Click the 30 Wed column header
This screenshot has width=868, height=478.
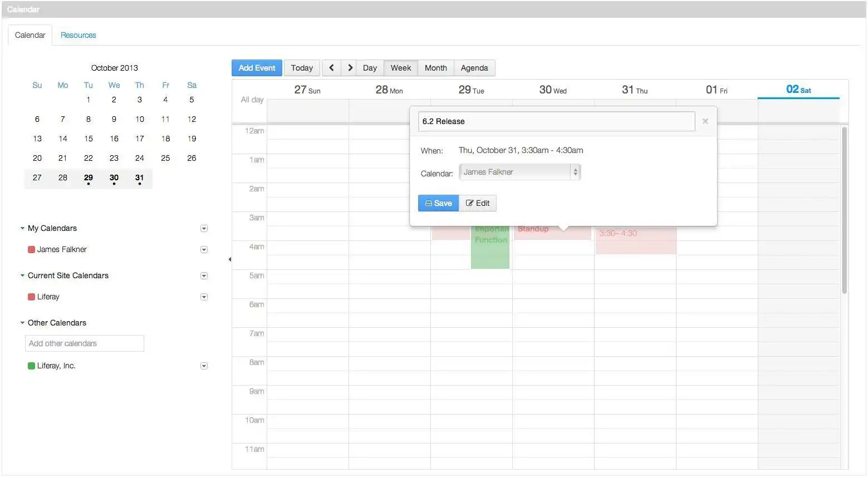(x=553, y=90)
